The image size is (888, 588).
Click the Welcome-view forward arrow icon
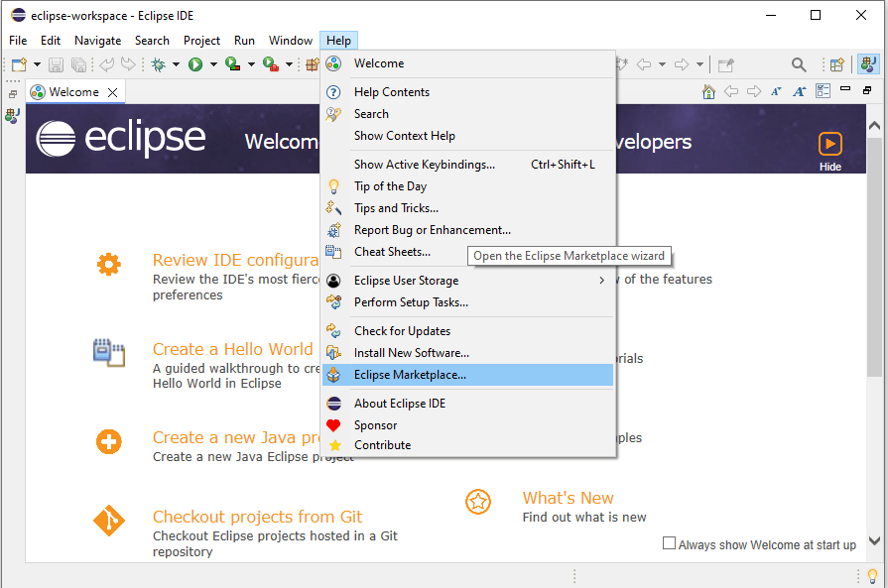click(x=754, y=91)
